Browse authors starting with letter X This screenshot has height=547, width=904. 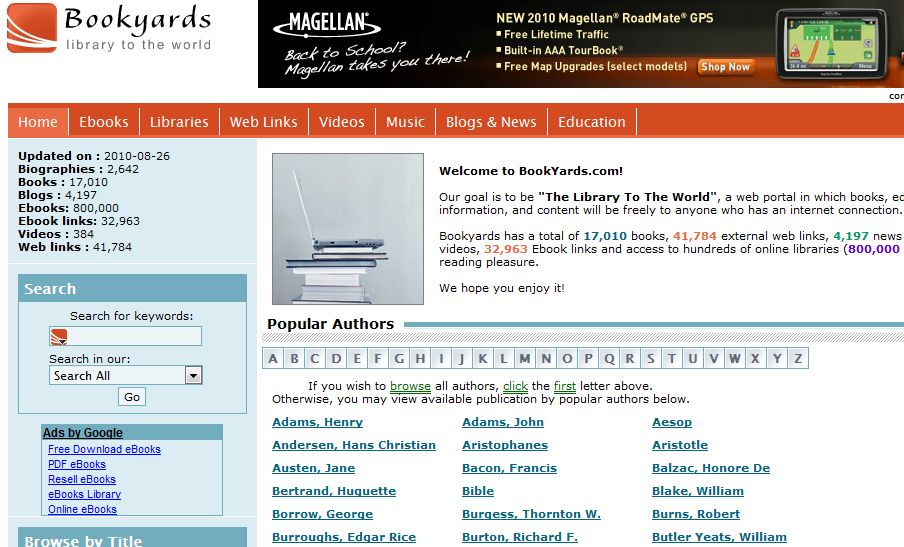point(756,358)
